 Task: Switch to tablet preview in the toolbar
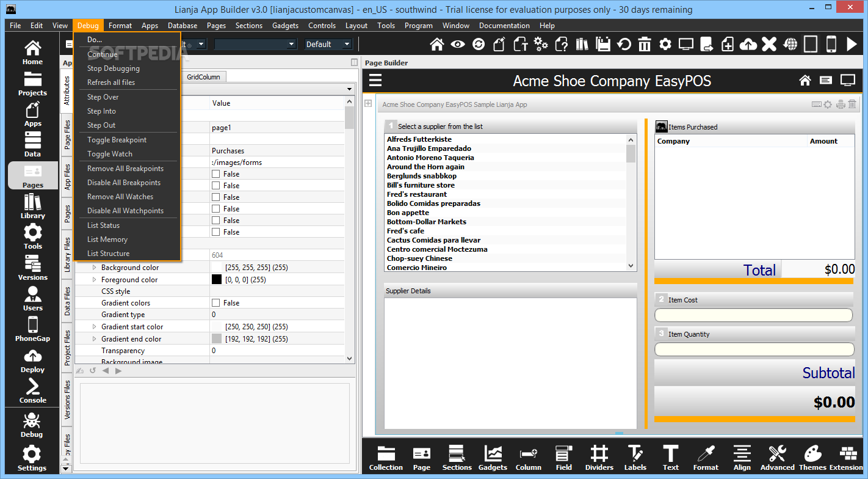click(x=811, y=44)
